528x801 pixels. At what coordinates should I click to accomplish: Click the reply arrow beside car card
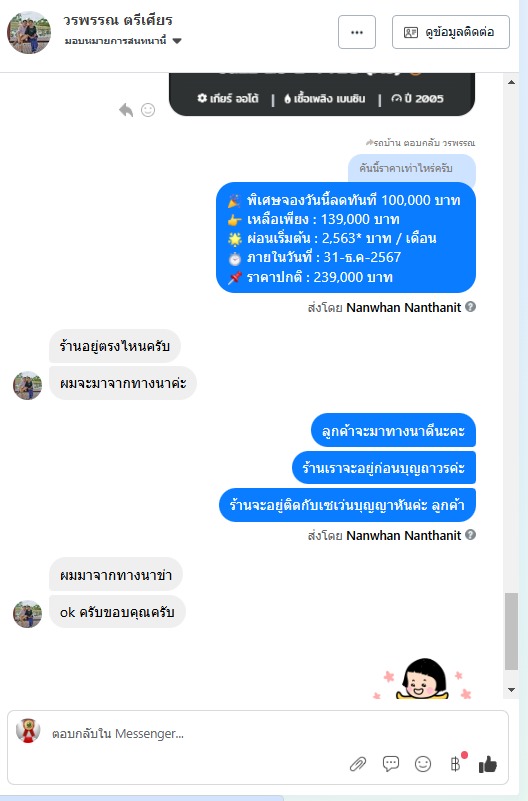pyautogui.click(x=126, y=110)
